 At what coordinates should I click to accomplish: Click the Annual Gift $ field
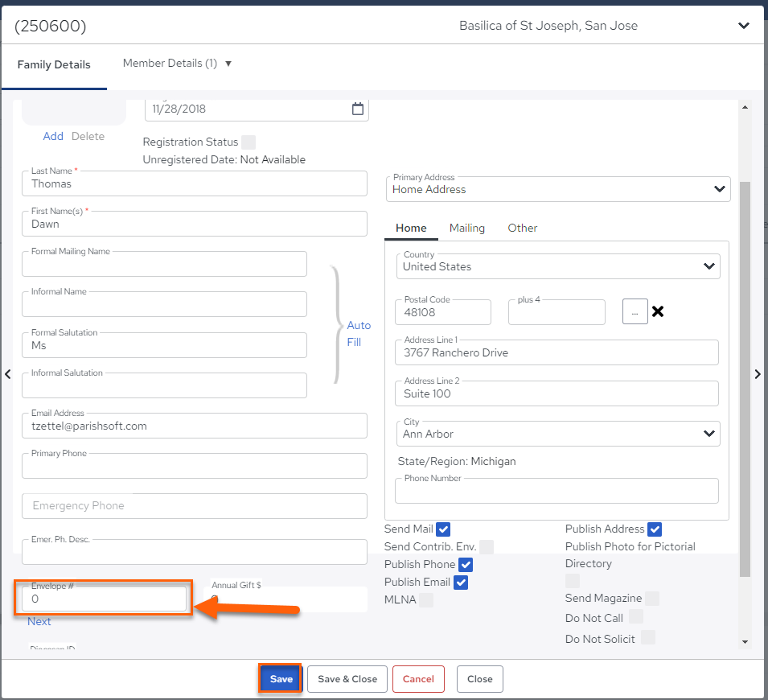285,599
